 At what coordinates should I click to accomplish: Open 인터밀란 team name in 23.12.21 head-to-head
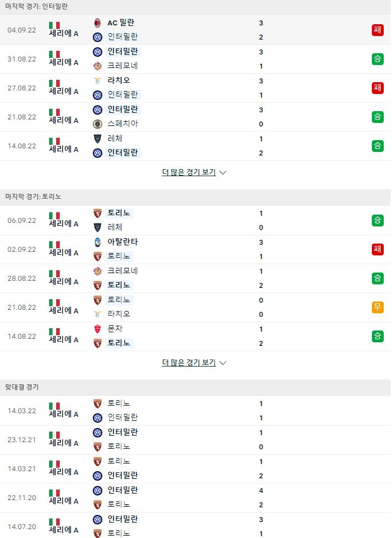click(x=122, y=432)
